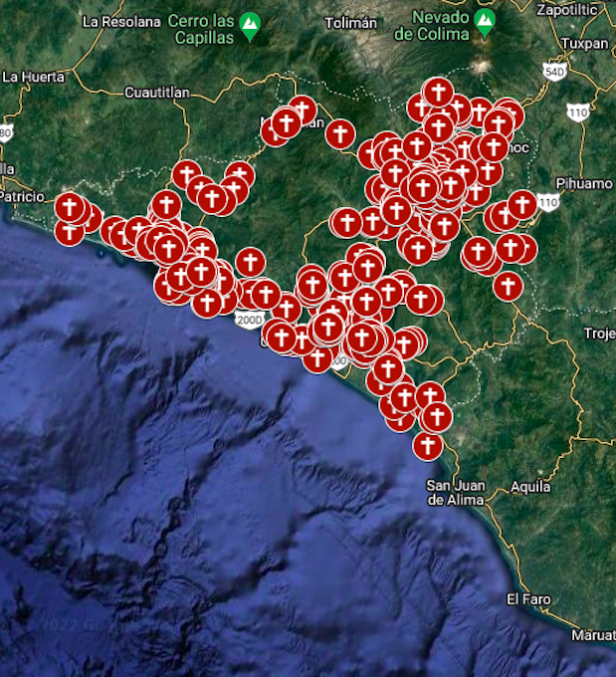Select the westernmost church marker near Patricio
Image resolution: width=616 pixels, height=677 pixels.
[69, 207]
